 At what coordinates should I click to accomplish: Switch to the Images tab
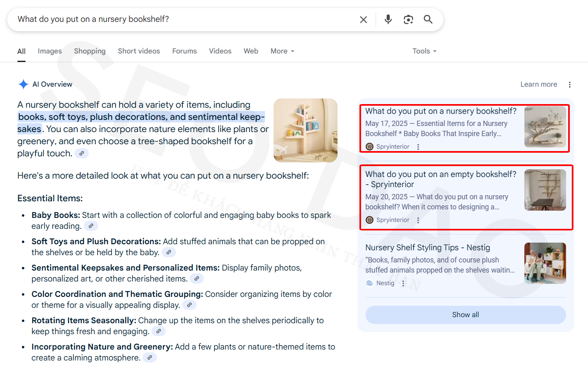pyautogui.click(x=50, y=51)
